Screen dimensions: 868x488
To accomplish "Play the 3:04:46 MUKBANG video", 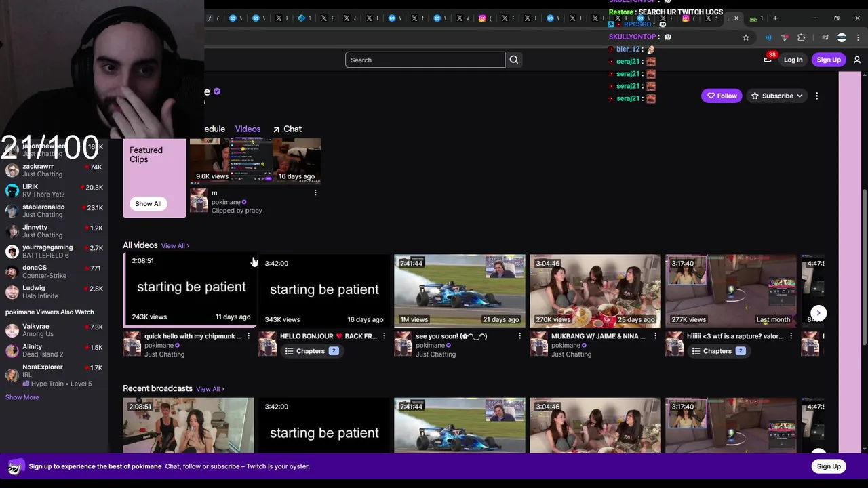I will point(595,291).
